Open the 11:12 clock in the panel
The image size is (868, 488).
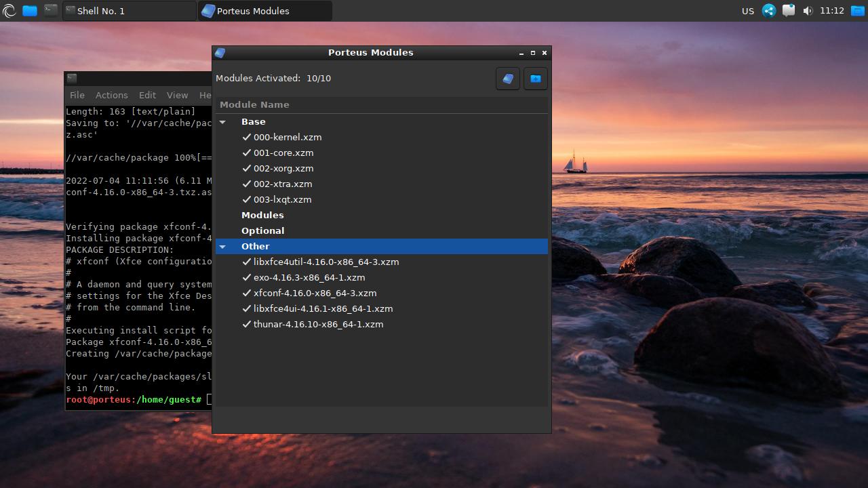(x=831, y=11)
